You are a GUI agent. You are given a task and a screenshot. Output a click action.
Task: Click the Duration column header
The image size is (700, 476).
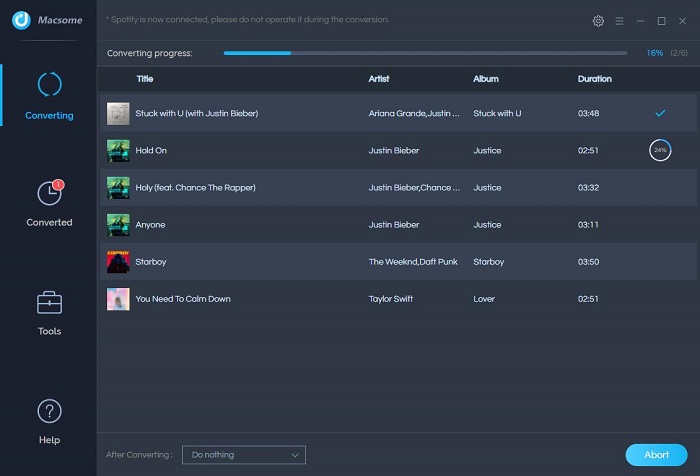click(595, 79)
